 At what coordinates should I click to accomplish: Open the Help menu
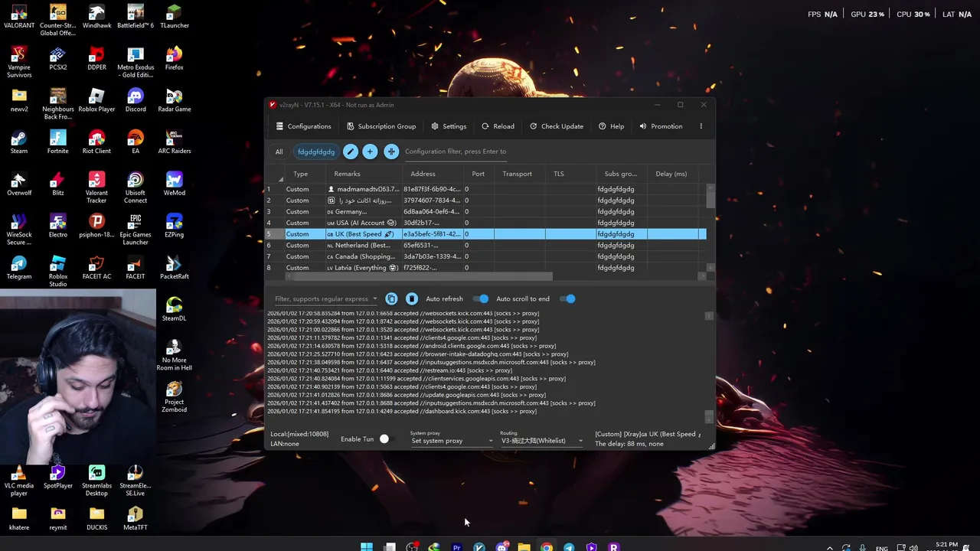coord(611,126)
